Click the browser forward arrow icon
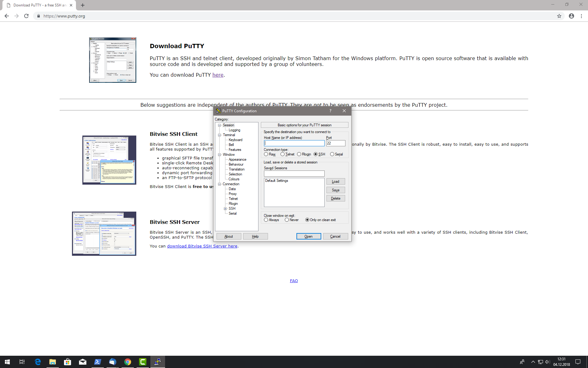Screen dimensions: 588x368 click(x=17, y=16)
